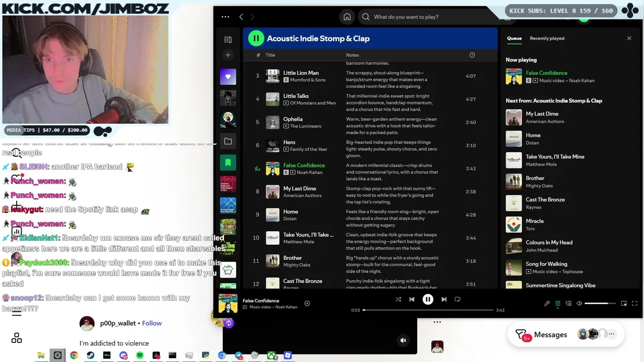Switch to the Recently played tab

coord(547,38)
